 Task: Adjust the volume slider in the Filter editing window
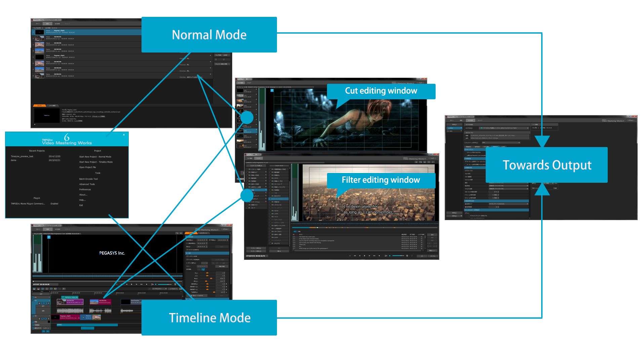[x=398, y=256]
